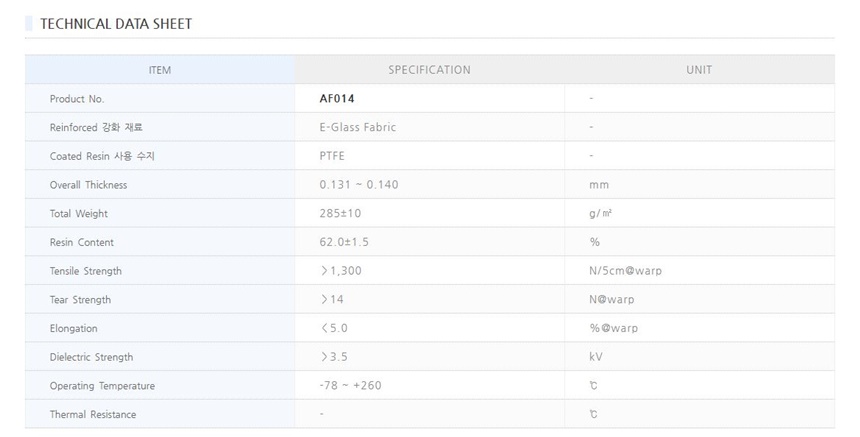Click the Product No. row label
This screenshot has width=860, height=437.
click(77, 99)
